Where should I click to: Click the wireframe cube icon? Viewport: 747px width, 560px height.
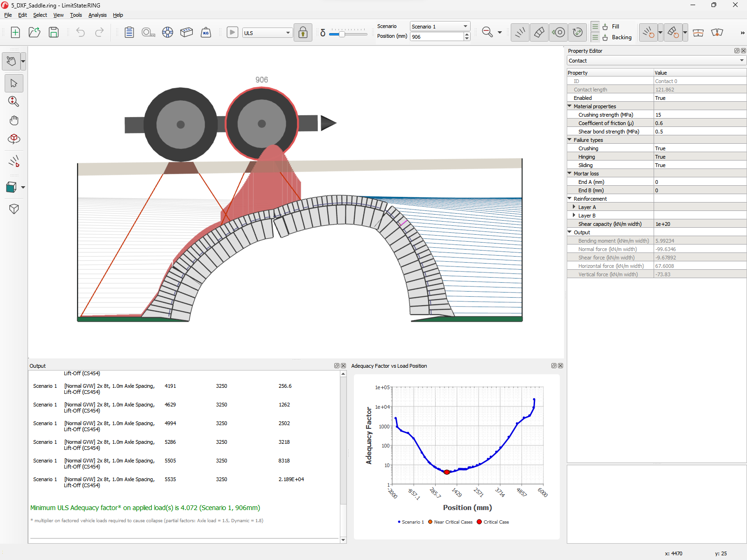coord(14,209)
